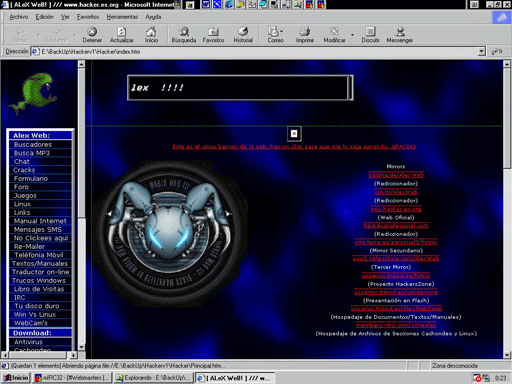
Task: Switch to mIRC32 in the taskbar
Action: click(x=72, y=378)
